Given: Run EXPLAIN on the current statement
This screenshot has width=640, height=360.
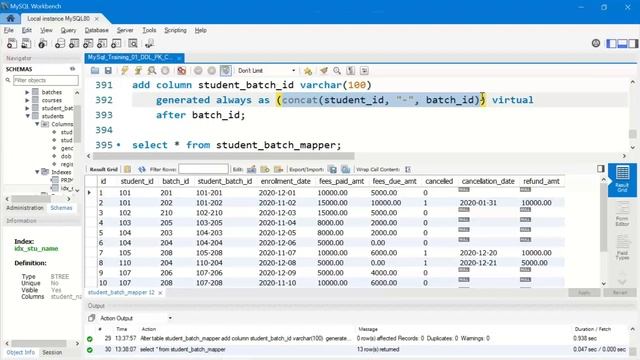Looking at the screenshot, I should point(151,71).
